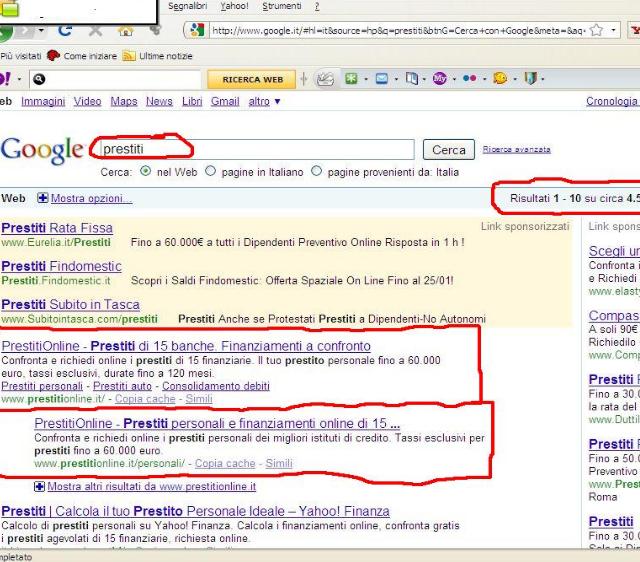This screenshot has width=640, height=562.
Task: Click the green asterisk Yahoo toolbar icon
Action: click(x=351, y=78)
